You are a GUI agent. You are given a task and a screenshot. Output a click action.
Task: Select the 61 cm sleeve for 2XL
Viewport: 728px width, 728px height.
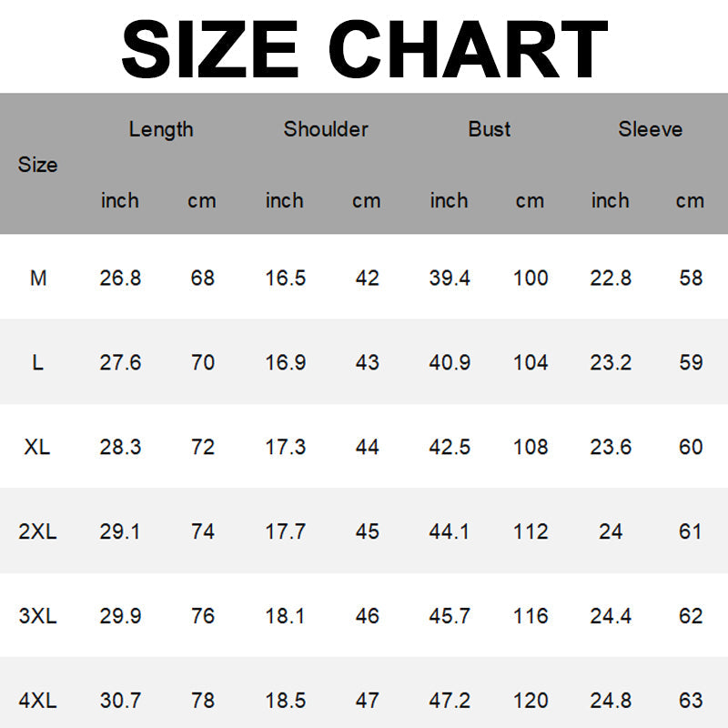click(x=691, y=531)
